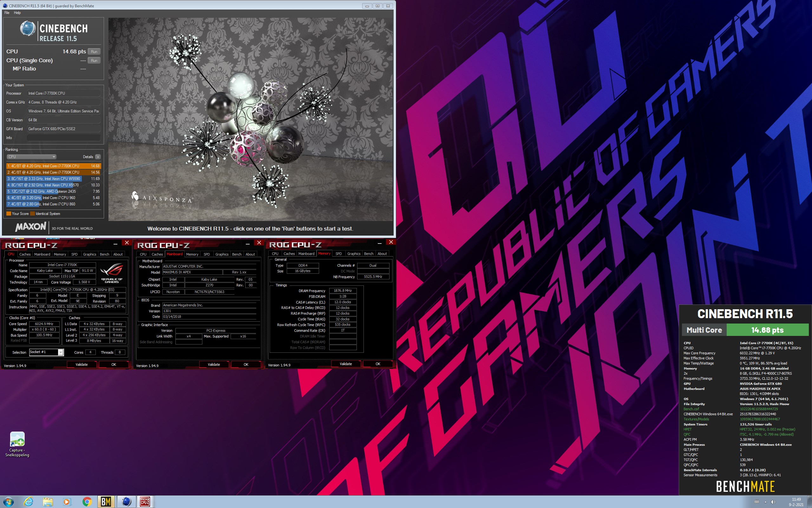Open Capture - Snelkoppeling desktop shortcut
812x508 pixels.
[x=17, y=444]
